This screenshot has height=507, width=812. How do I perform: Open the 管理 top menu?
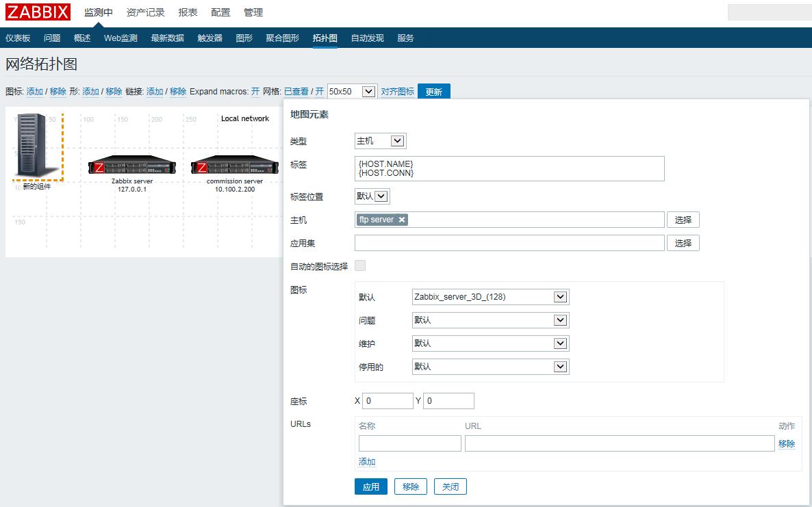coord(253,12)
